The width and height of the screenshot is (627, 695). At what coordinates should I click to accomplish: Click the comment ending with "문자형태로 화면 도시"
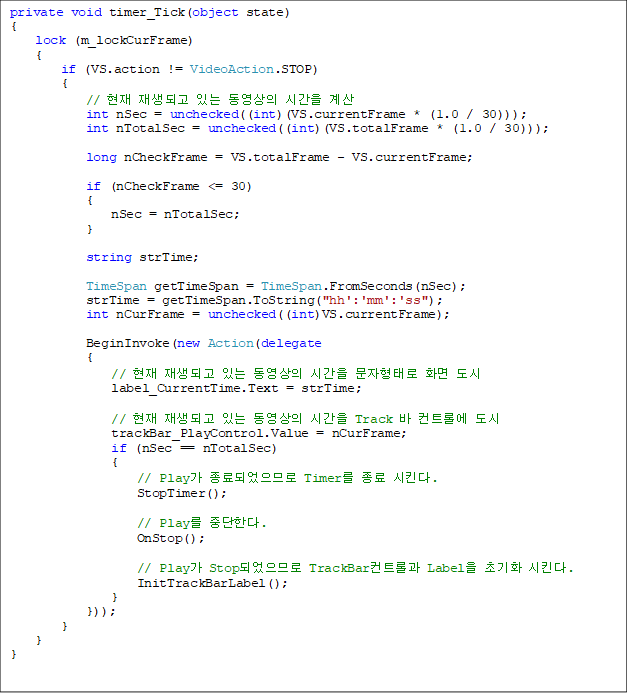point(296,374)
